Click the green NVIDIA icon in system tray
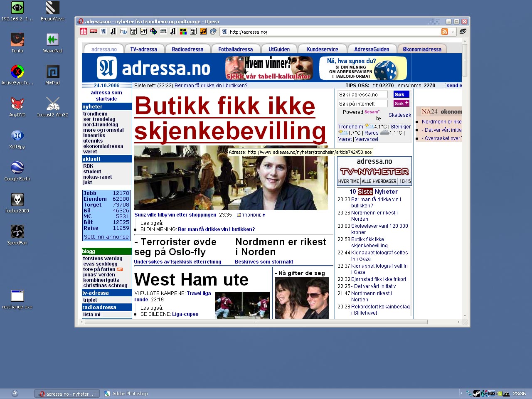Viewport: 532px width, 399px height. pos(500,393)
